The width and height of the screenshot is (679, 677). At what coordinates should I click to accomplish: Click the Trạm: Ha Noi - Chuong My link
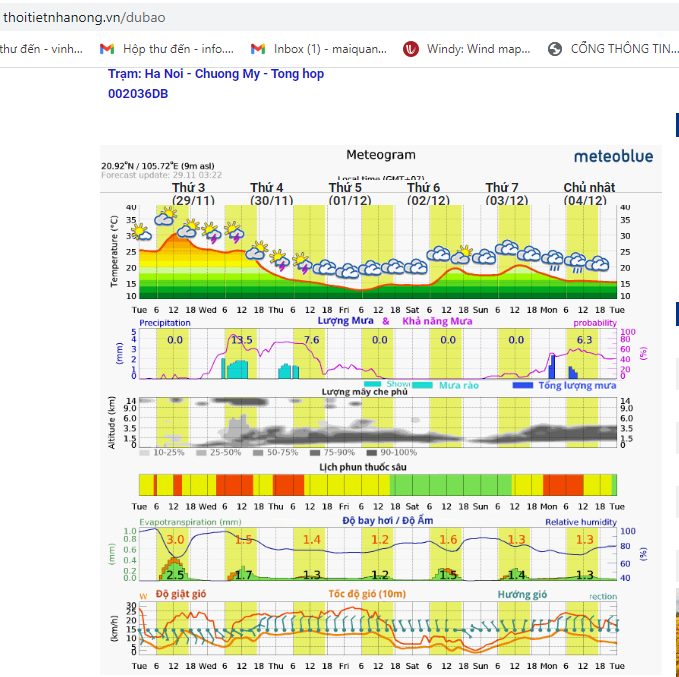216,74
